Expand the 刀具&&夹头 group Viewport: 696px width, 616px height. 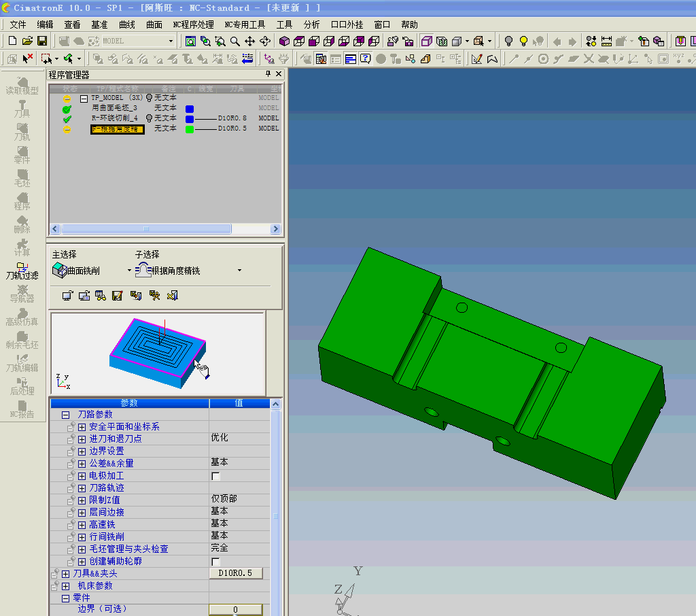point(65,575)
